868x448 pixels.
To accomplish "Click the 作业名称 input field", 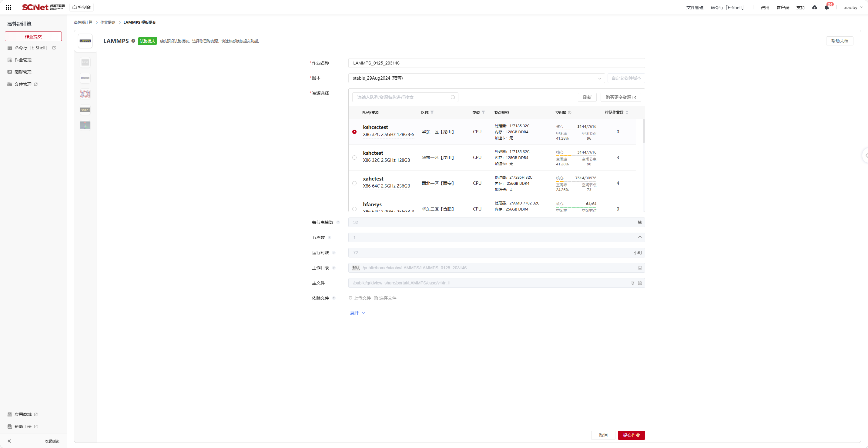I will coord(496,63).
